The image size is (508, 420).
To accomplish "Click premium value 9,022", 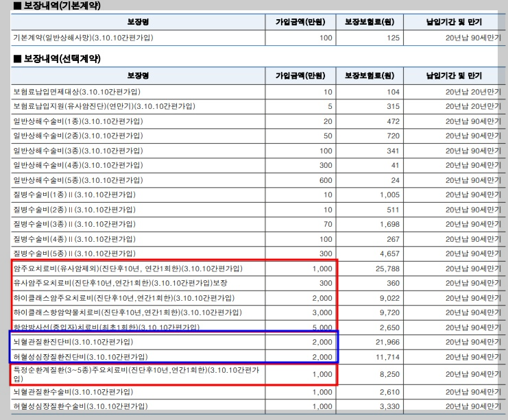I will 390,298.
